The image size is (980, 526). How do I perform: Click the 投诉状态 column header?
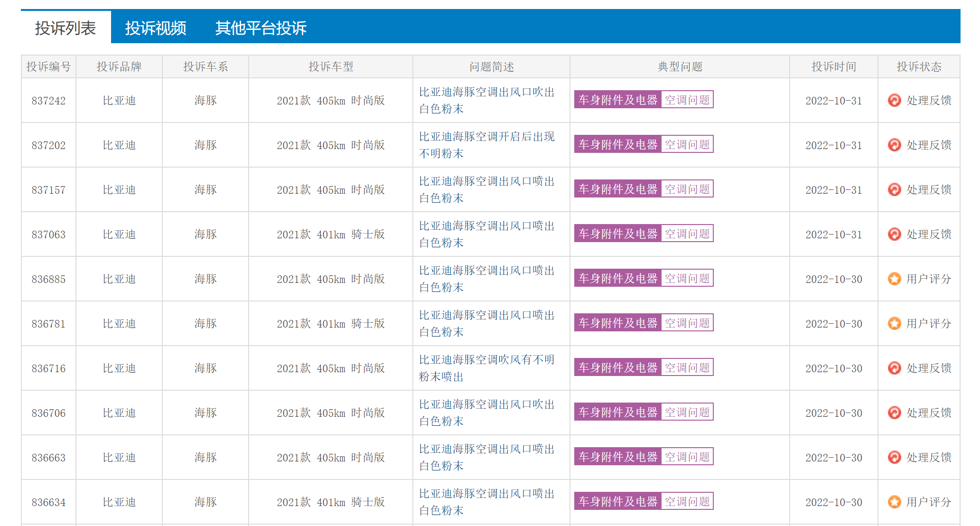coord(919,66)
